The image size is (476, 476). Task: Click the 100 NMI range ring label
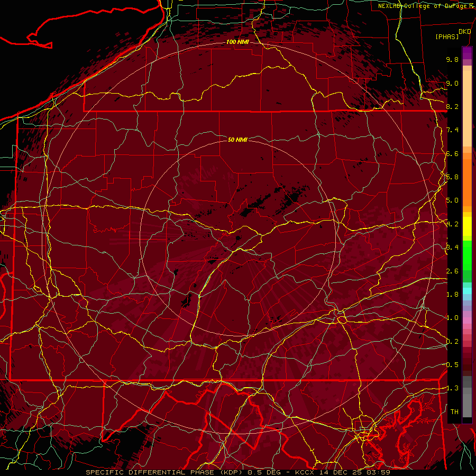[x=237, y=42]
